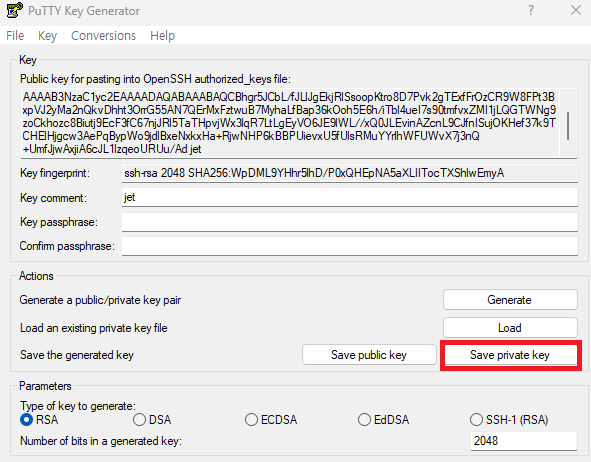Click the Key fingerprint field

349,173
